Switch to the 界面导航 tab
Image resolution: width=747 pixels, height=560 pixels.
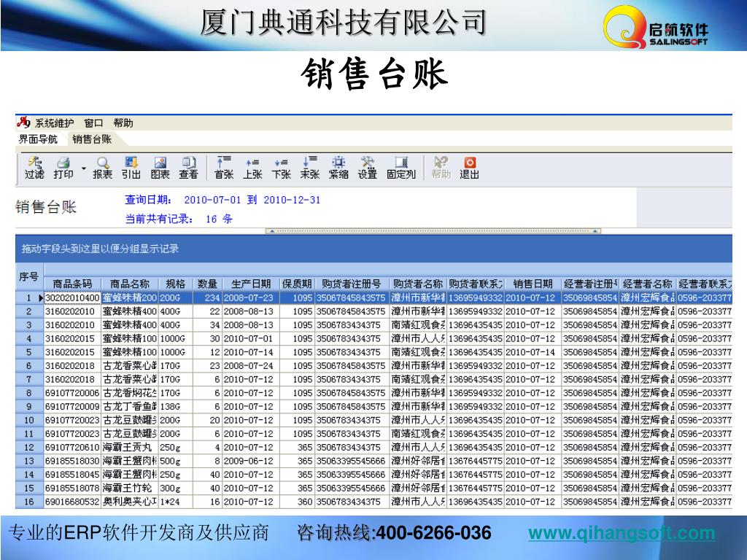click(38, 139)
